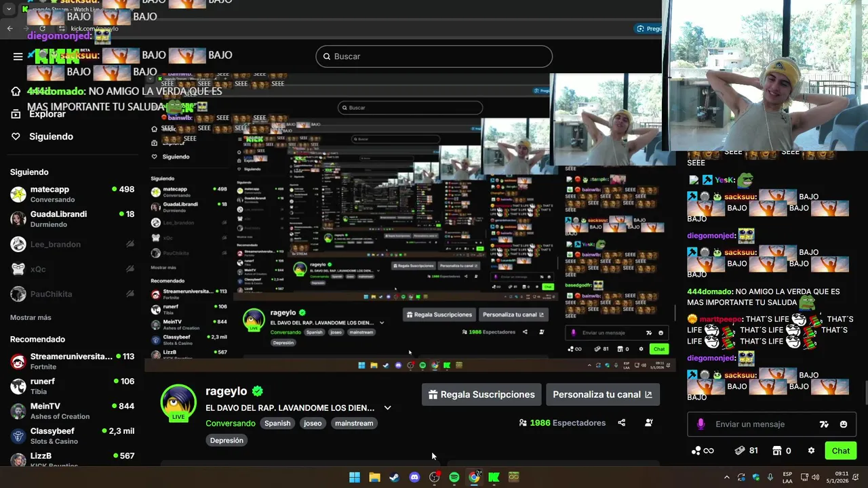
Task: Open chat settings gear icon
Action: 811,451
